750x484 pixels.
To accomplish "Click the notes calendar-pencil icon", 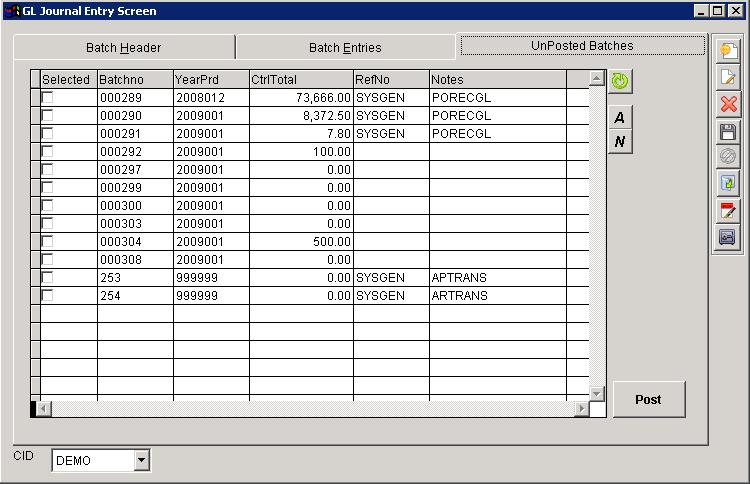I will (728, 210).
